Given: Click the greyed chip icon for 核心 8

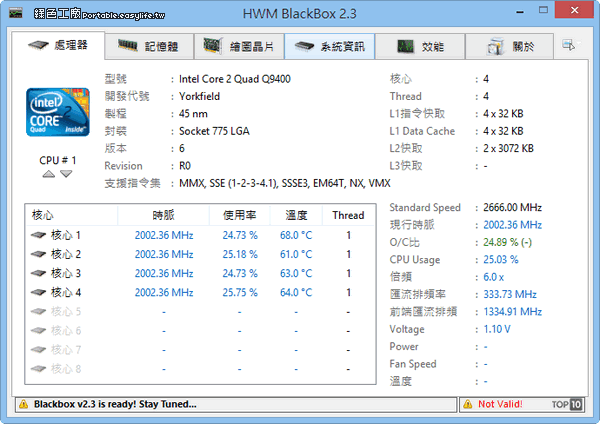Looking at the screenshot, I should pos(38,369).
